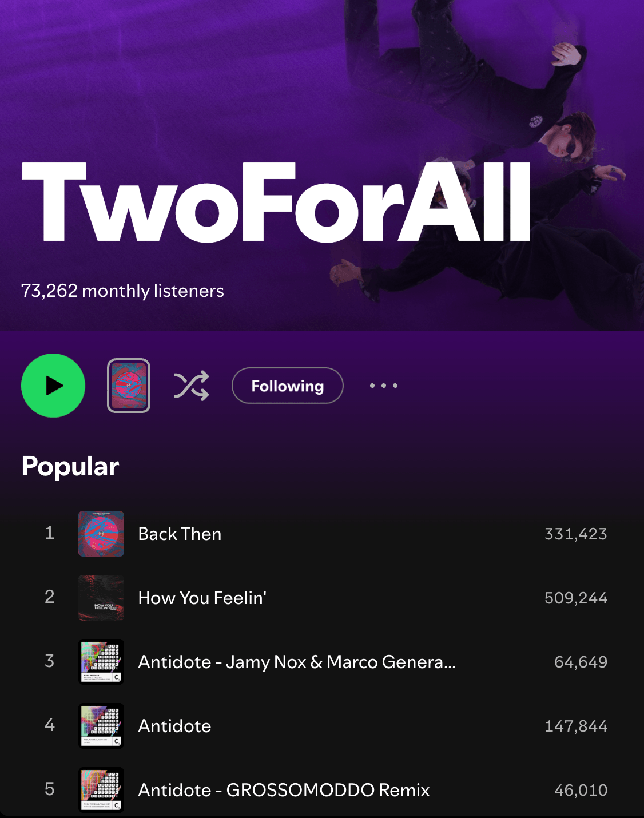
Task: Open the How You Feelin' track
Action: point(202,598)
